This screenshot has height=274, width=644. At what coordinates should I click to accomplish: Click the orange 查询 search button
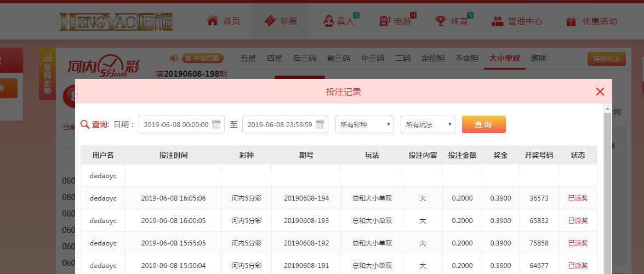pyautogui.click(x=483, y=124)
